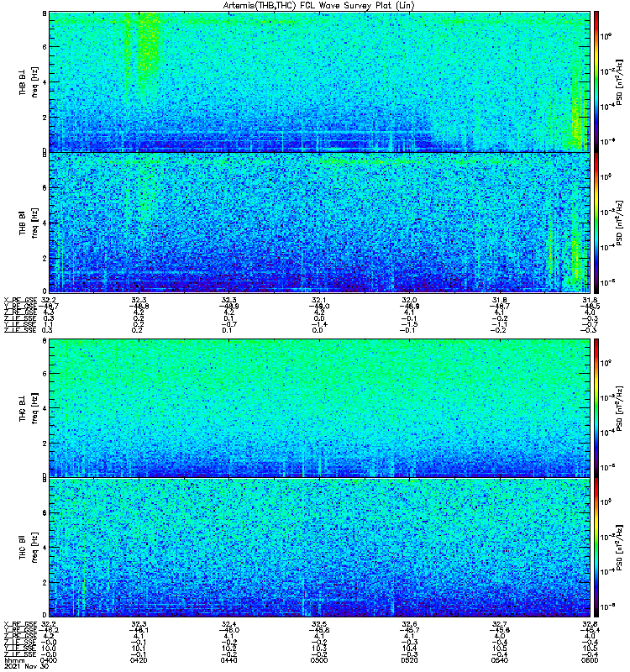Select the THC B-parallel axis label

coord(23,548)
